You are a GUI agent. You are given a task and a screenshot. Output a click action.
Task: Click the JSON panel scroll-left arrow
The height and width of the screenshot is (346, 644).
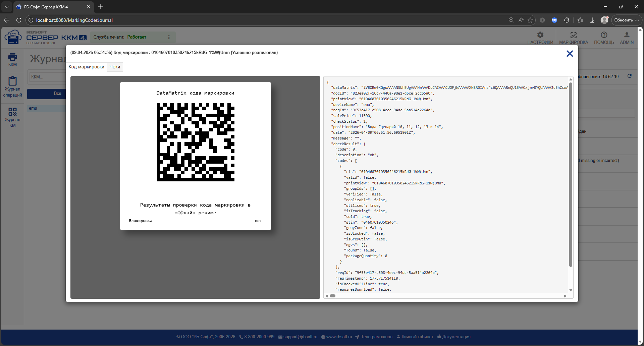tap(327, 296)
